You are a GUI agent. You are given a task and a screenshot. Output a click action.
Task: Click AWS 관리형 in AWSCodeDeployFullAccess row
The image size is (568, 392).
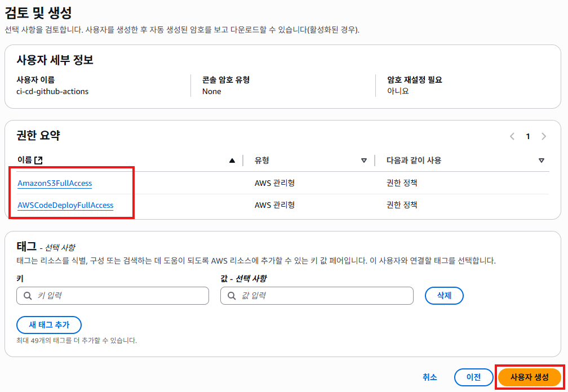[274, 205]
